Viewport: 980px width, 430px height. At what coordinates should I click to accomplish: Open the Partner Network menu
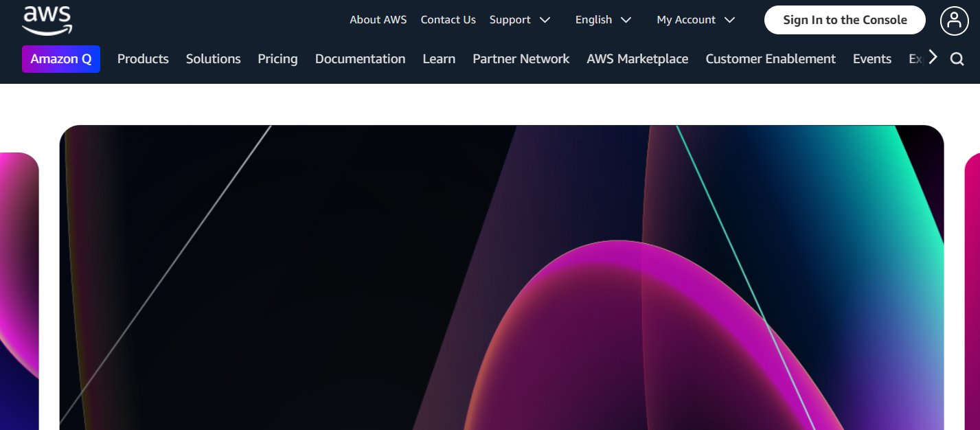(x=521, y=59)
